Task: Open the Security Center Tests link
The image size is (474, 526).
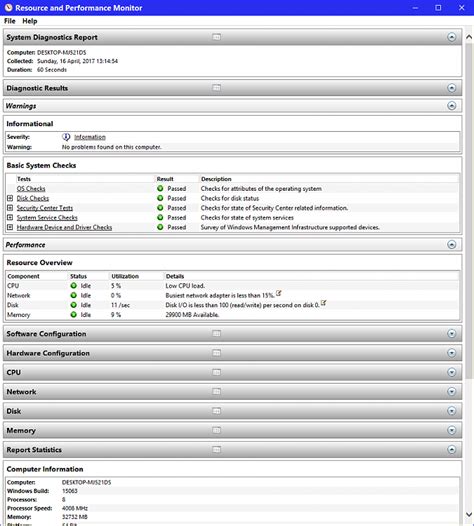Action: point(45,208)
